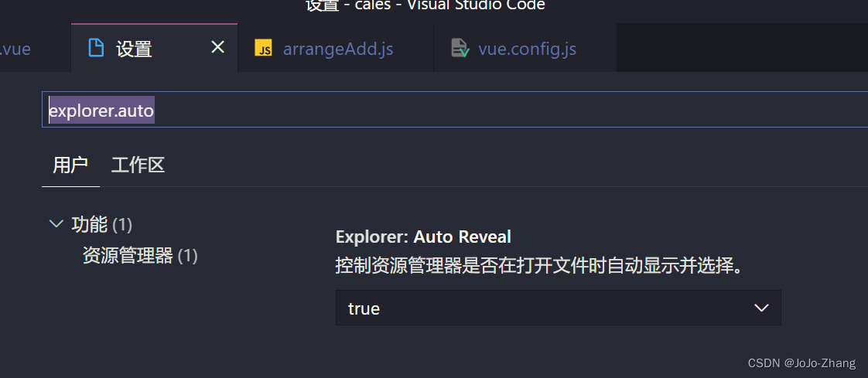Screen dimensions: 868x378
Task: Click the down arrow of the true dropdown
Action: [x=762, y=308]
